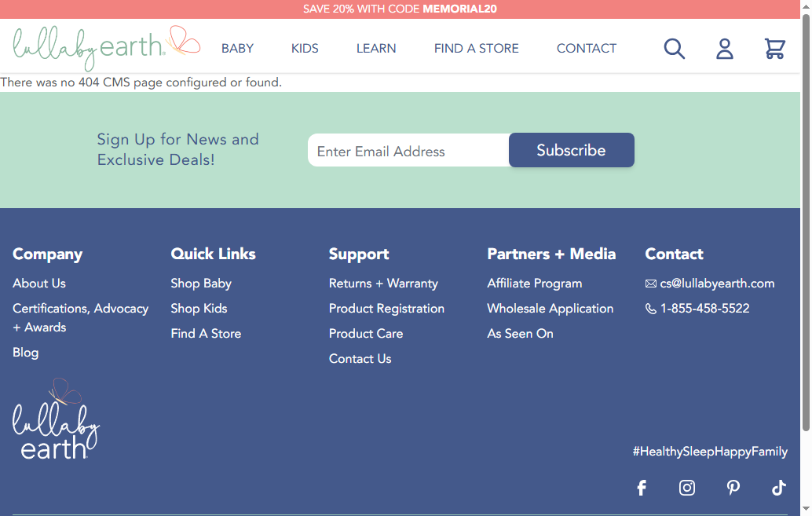The height and width of the screenshot is (516, 812).
Task: Click the envelope icon beside the email address
Action: [x=651, y=284]
